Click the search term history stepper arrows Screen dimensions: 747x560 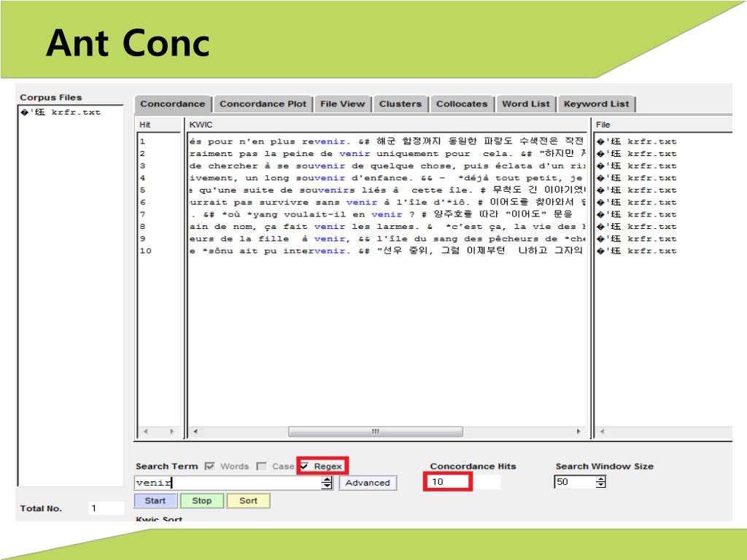click(327, 483)
